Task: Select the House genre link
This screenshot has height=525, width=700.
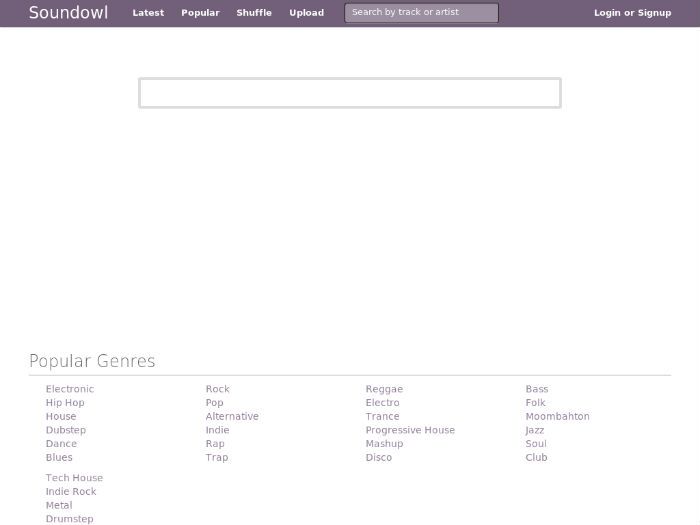Action: click(x=61, y=416)
